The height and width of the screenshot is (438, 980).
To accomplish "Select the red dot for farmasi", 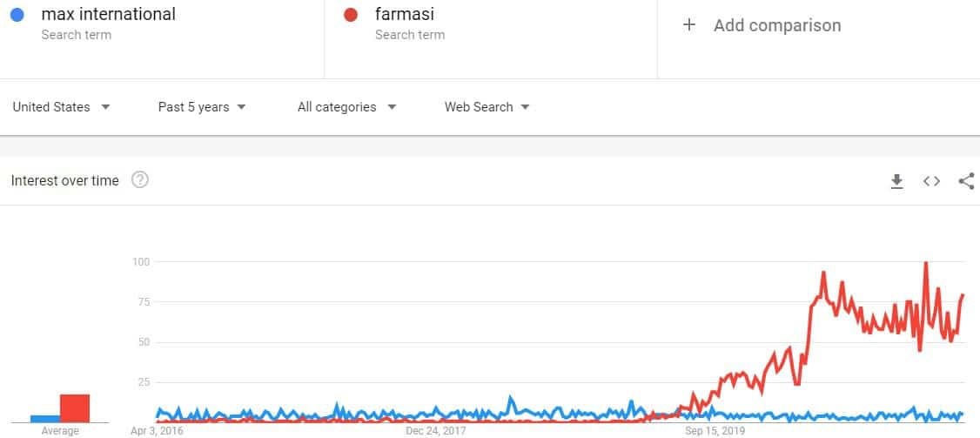I will pyautogui.click(x=351, y=15).
